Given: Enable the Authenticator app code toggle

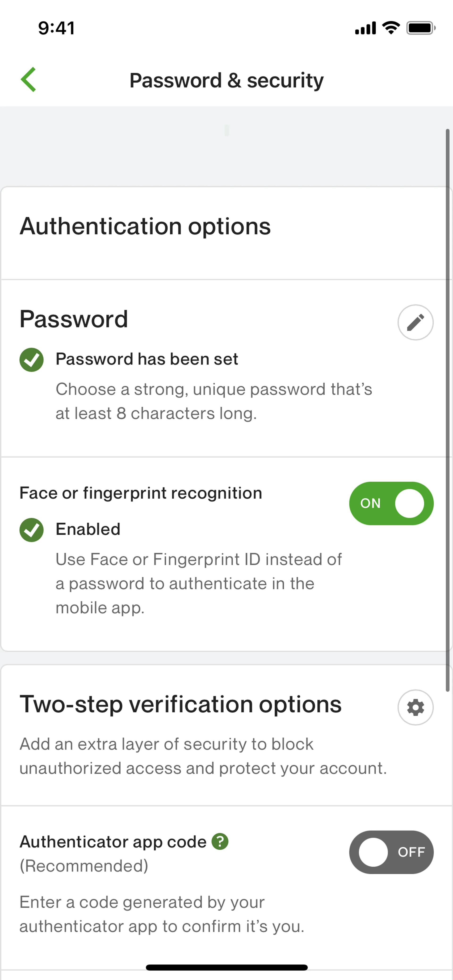Looking at the screenshot, I should (x=391, y=852).
